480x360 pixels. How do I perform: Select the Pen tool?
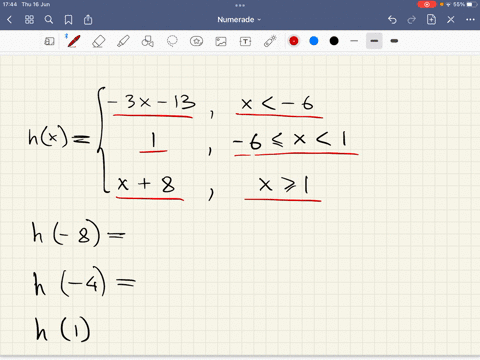(73, 41)
